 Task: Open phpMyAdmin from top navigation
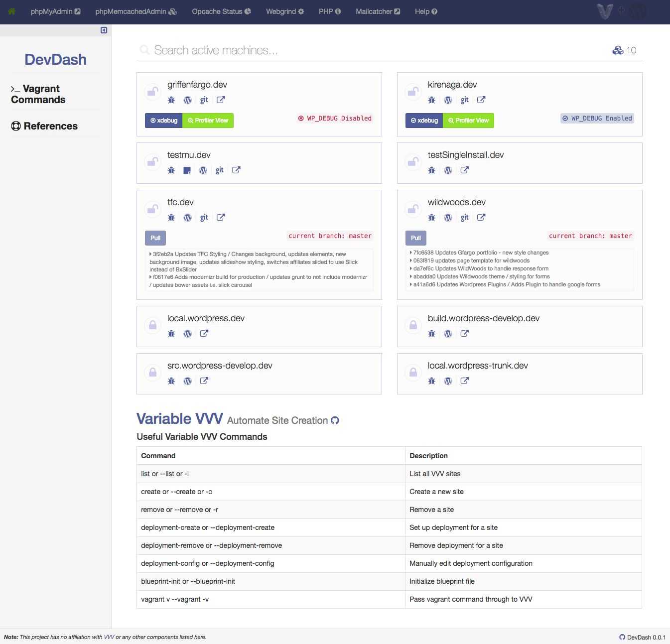point(55,11)
